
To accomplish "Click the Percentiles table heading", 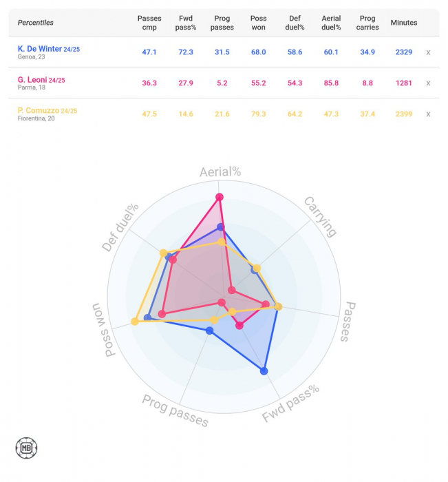I will coord(36,23).
